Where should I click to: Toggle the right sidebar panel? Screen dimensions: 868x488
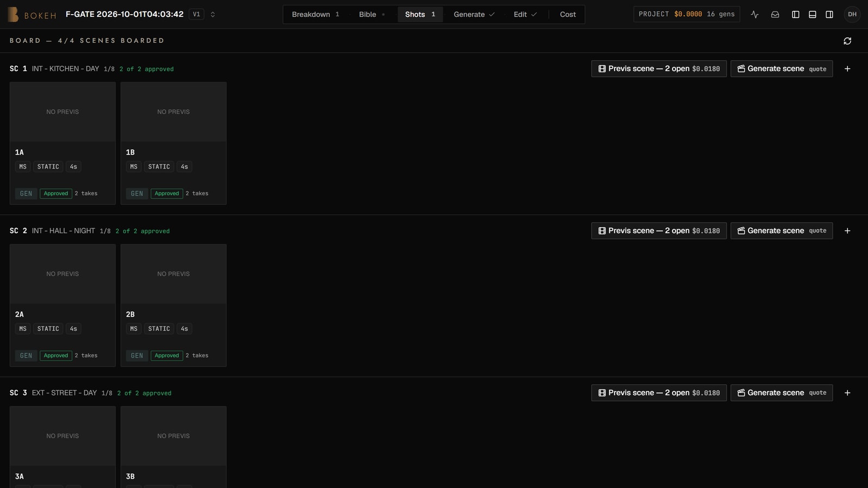[x=829, y=15]
